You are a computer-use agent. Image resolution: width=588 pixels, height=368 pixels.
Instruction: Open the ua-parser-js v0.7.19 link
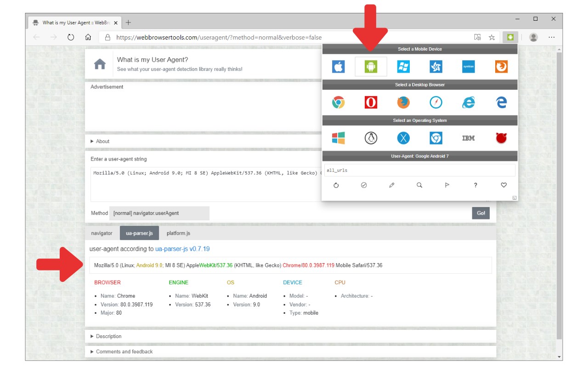[x=182, y=249]
